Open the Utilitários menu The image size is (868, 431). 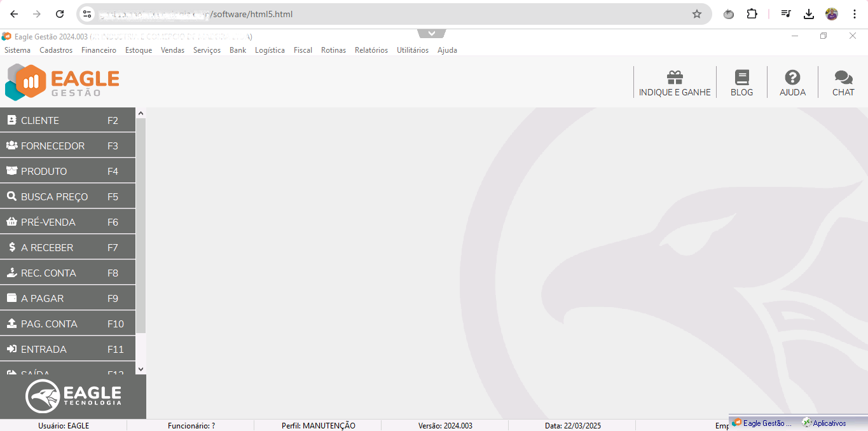(413, 50)
